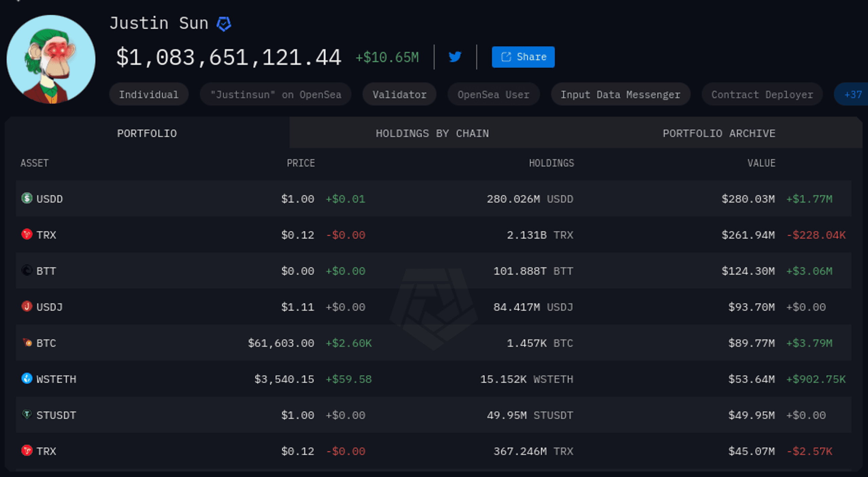Click the total balance $1,083,651,121.44
The image size is (868, 477).
click(229, 57)
